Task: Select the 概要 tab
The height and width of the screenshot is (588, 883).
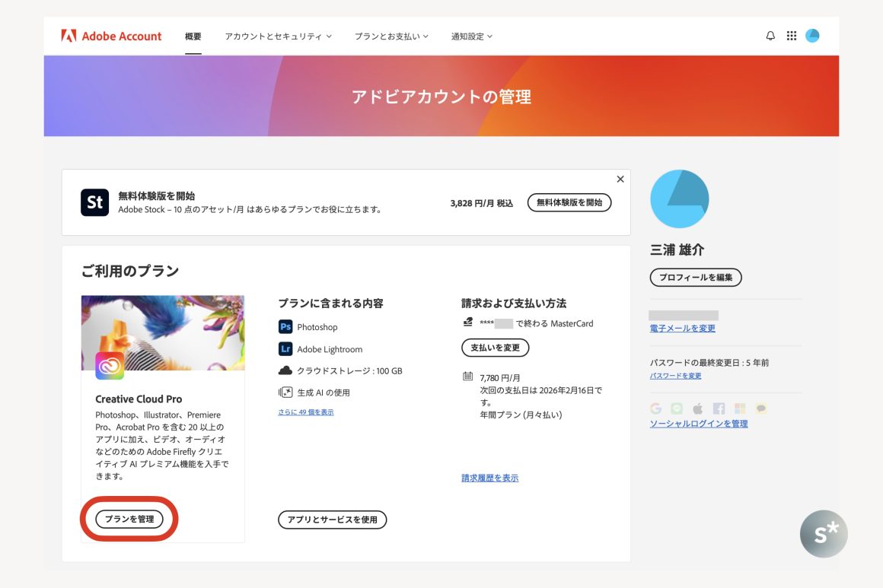Action: click(193, 37)
